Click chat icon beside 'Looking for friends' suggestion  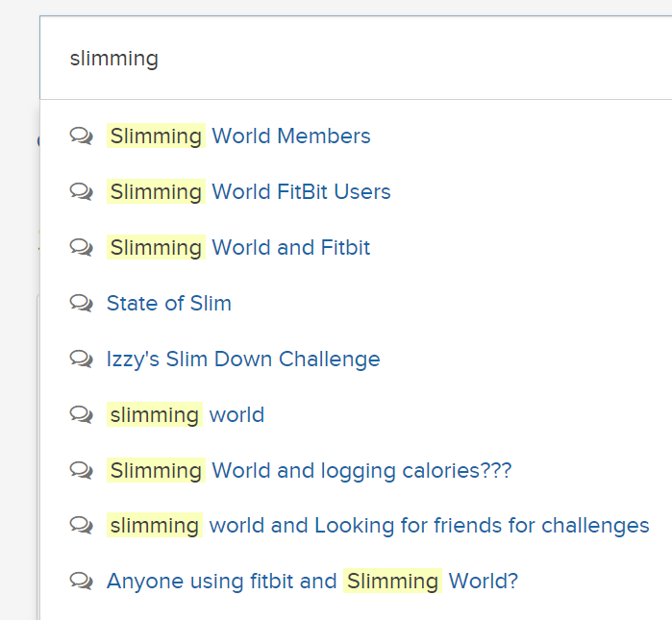[81, 526]
